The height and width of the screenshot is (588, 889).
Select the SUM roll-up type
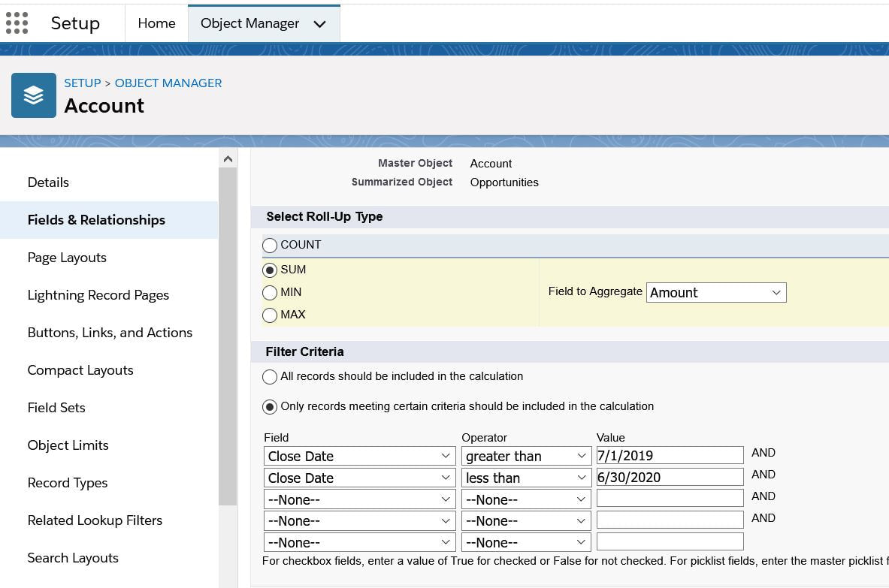point(270,270)
